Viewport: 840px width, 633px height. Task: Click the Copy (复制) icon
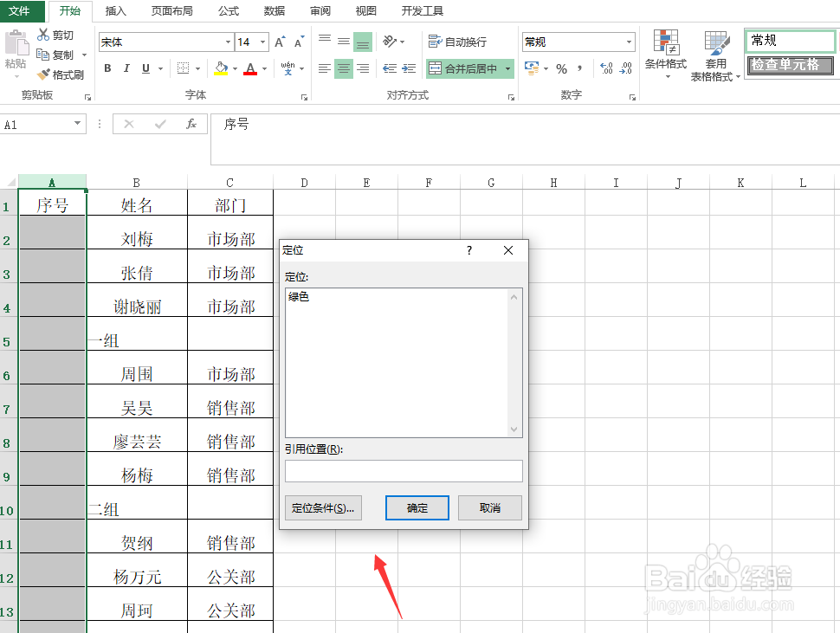tap(42, 54)
